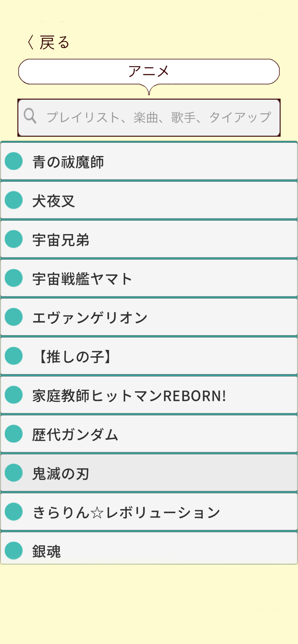Tap the teal circle beside エヴァンゲリオン
This screenshot has height=644, width=298.
point(14,317)
